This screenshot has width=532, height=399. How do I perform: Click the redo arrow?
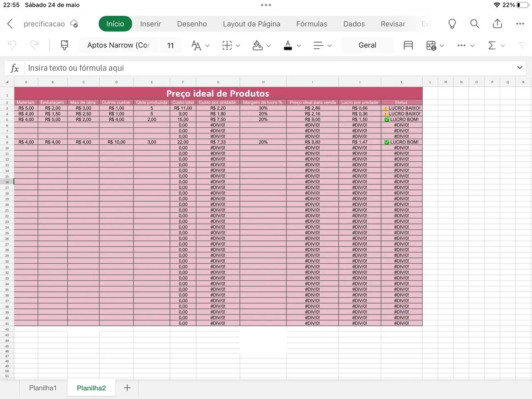click(34, 45)
